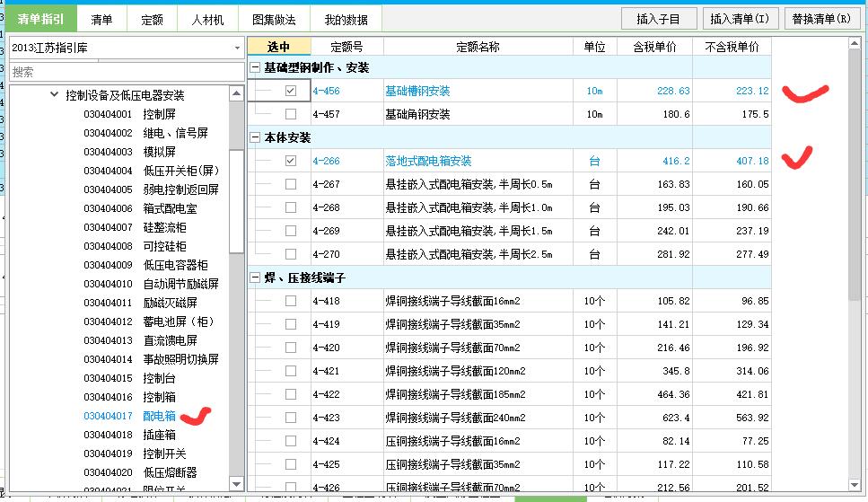The width and height of the screenshot is (868, 502).
Task: Check the 4-420 row checkbox
Action: pyautogui.click(x=291, y=348)
